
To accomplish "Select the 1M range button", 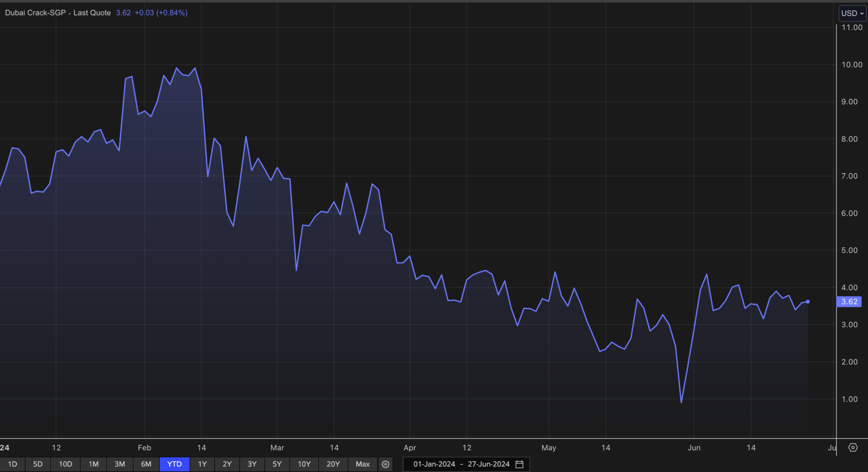I will [94, 464].
